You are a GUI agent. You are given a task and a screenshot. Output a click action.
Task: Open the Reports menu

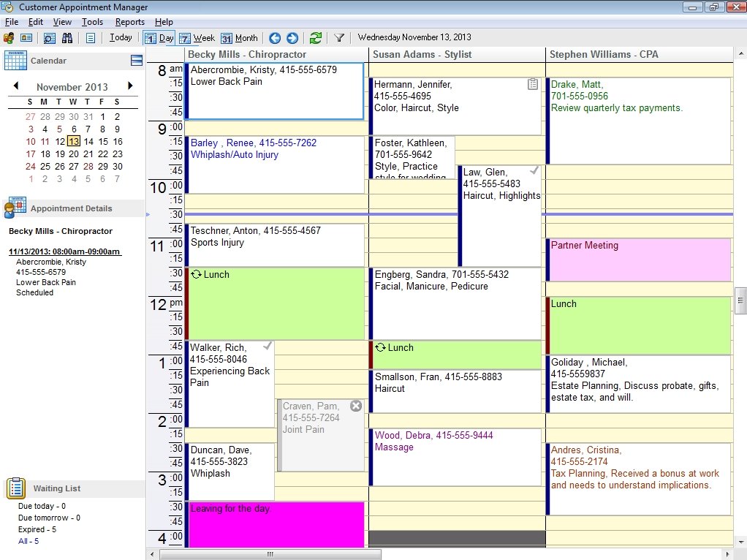click(129, 21)
